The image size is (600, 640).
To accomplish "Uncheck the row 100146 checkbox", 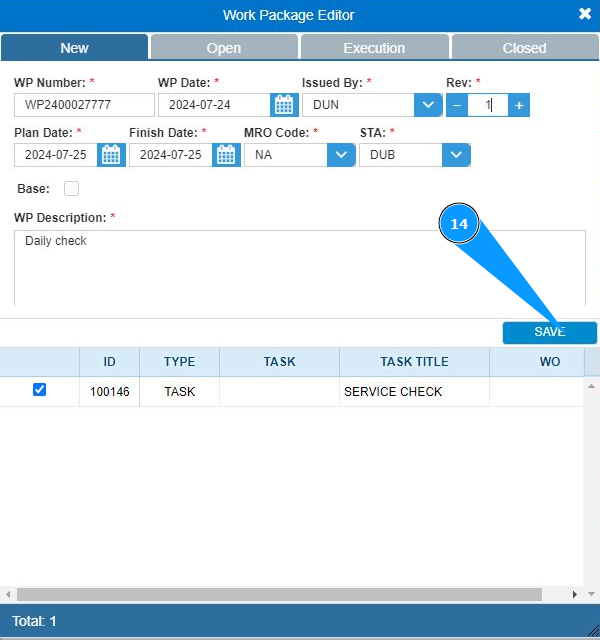I will 40,389.
